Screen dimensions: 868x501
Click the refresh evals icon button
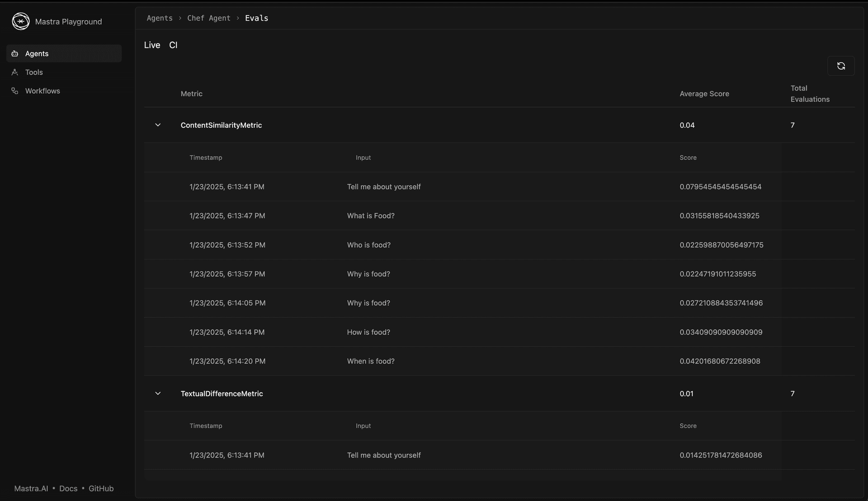[x=840, y=66]
